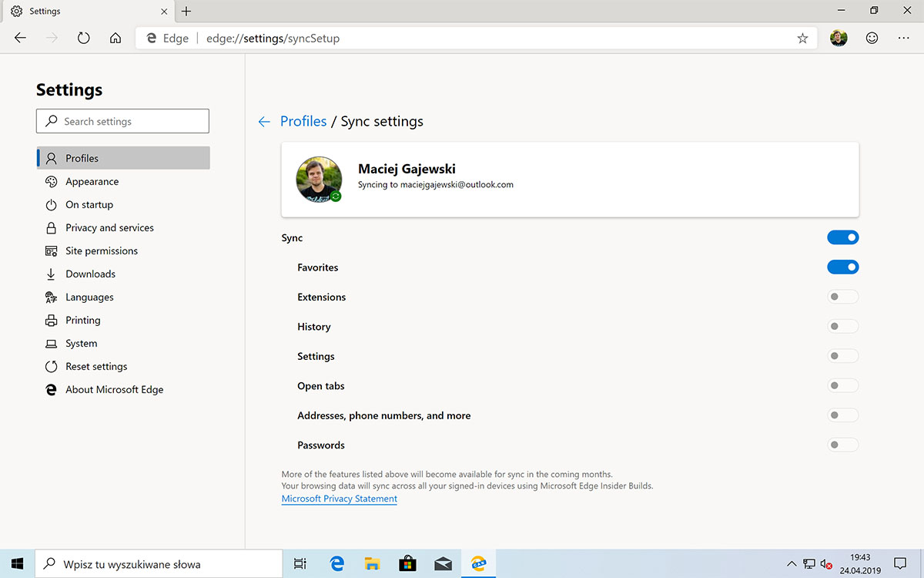The width and height of the screenshot is (924, 578).
Task: Toggle Addresses, phone numbers, and more switch
Action: pos(843,415)
